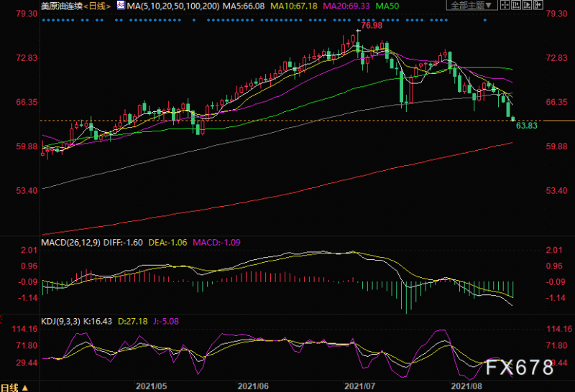
Task: Click the 63.83 current price label
Action: point(527,126)
